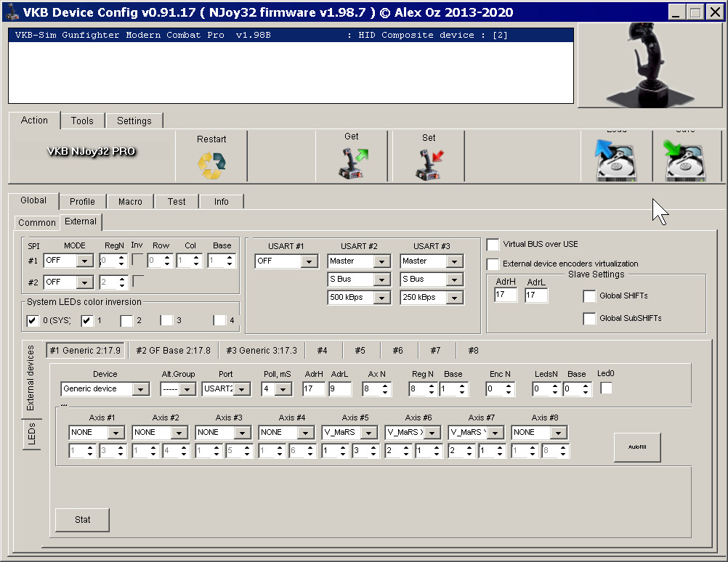This screenshot has width=728, height=562.
Task: Open USART #3 250 kBps speed dropdown
Action: coord(454,298)
